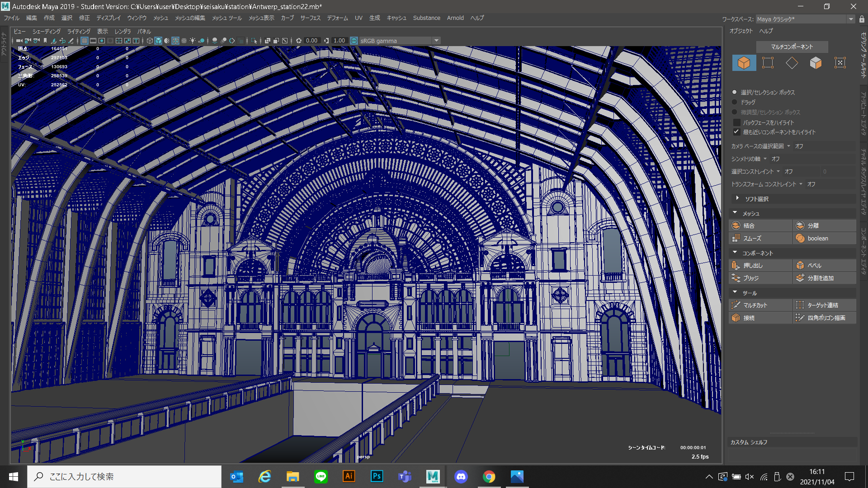Uncheck 最も近いコンポーネントをハイライト checkbox
Image resolution: width=868 pixels, height=488 pixels.
[x=736, y=132]
